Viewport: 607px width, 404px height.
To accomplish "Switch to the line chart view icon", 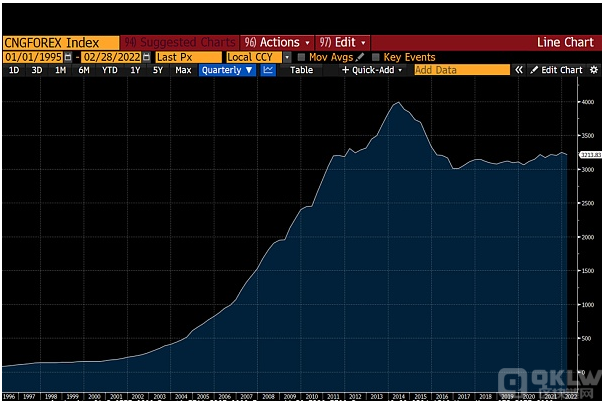I will click(x=268, y=71).
